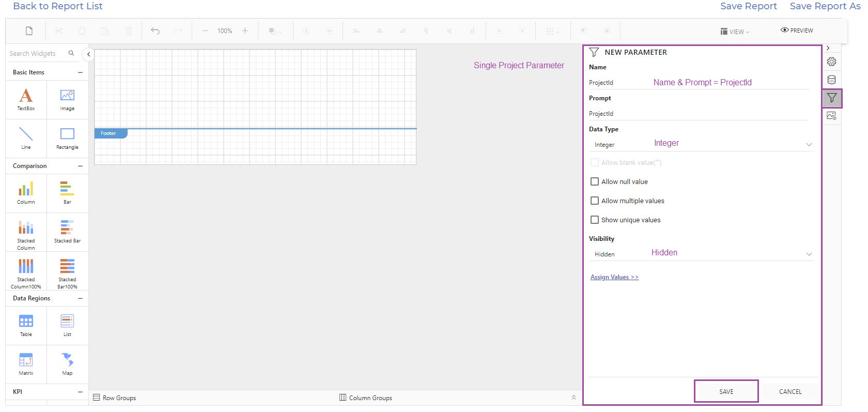Image resolution: width=868 pixels, height=412 pixels.
Task: Click the Cut scissors icon
Action: click(x=58, y=31)
